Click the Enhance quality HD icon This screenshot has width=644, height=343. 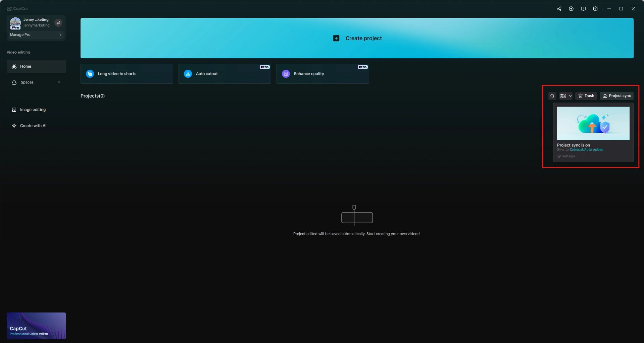[x=286, y=74]
